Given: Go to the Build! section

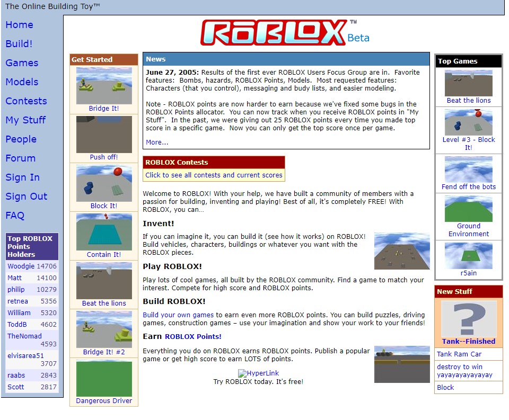Looking at the screenshot, I should (x=19, y=44).
